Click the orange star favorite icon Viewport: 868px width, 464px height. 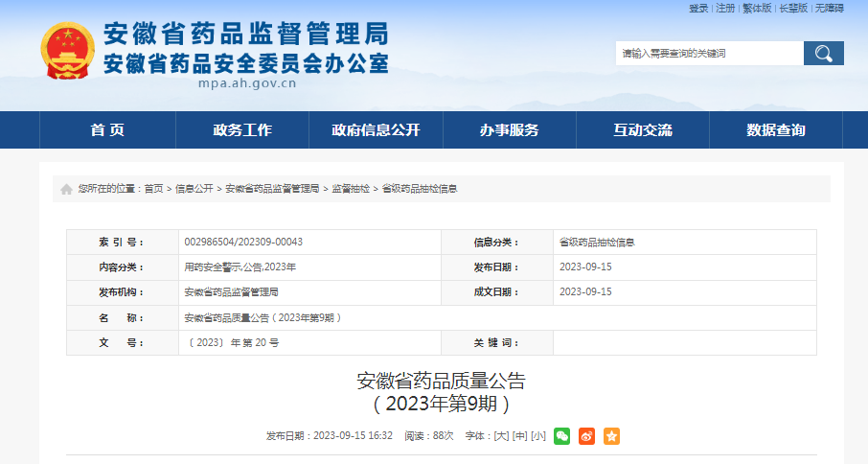pos(611,436)
